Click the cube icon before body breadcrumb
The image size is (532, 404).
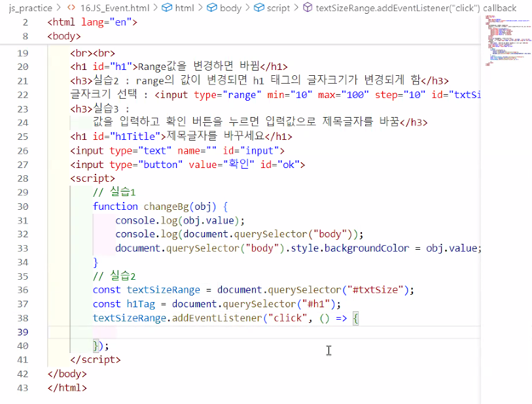(x=212, y=7)
